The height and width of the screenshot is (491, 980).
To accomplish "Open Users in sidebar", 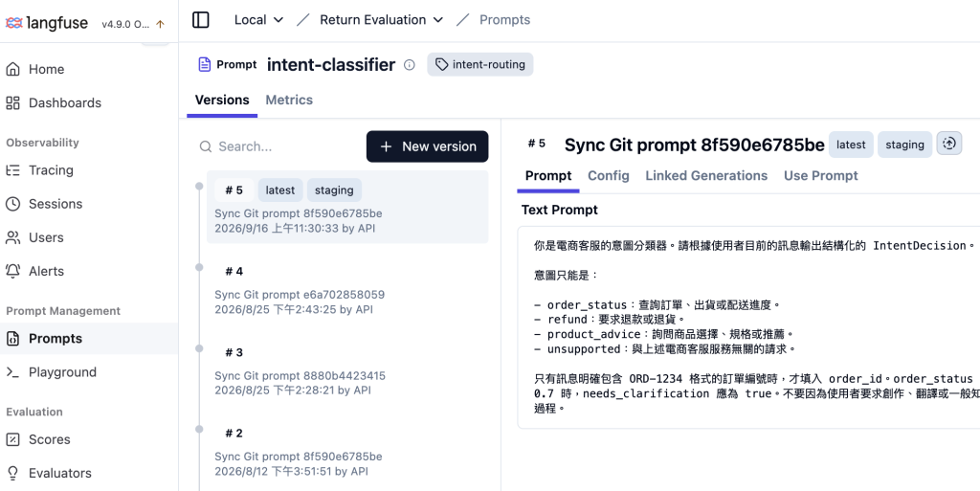I will [x=89, y=238].
